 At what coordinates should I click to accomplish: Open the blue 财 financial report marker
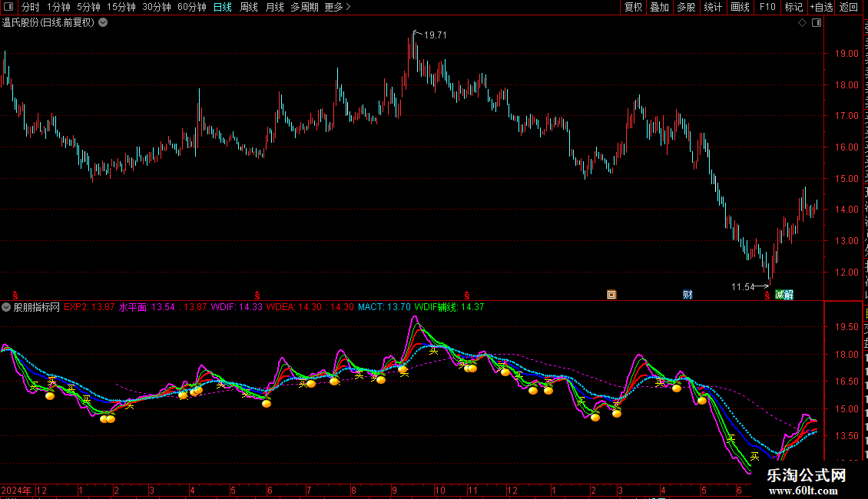point(687,295)
